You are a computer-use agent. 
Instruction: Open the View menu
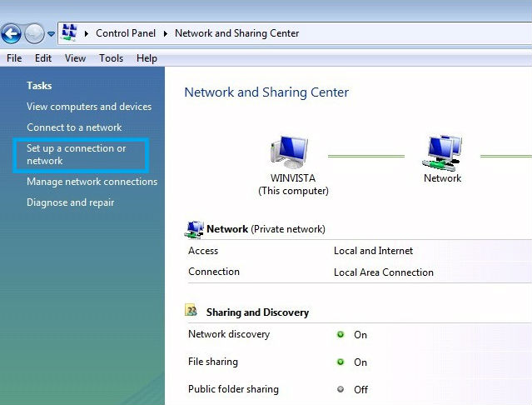coord(75,58)
